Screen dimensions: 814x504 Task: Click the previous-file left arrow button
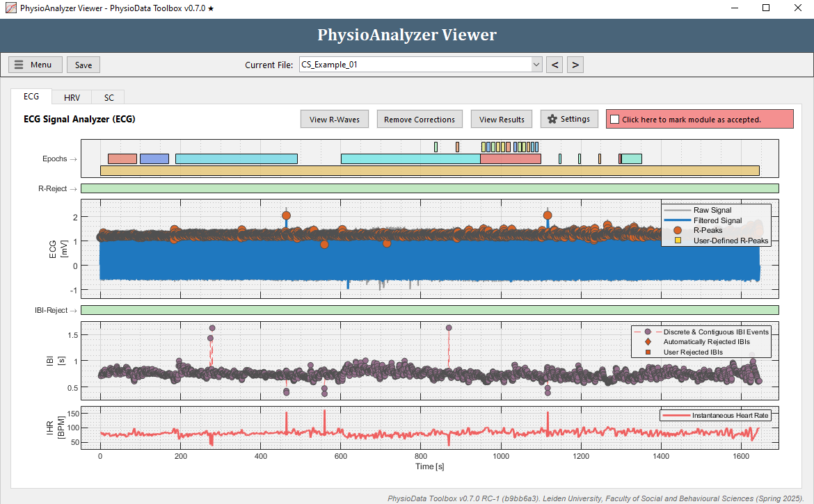(554, 64)
